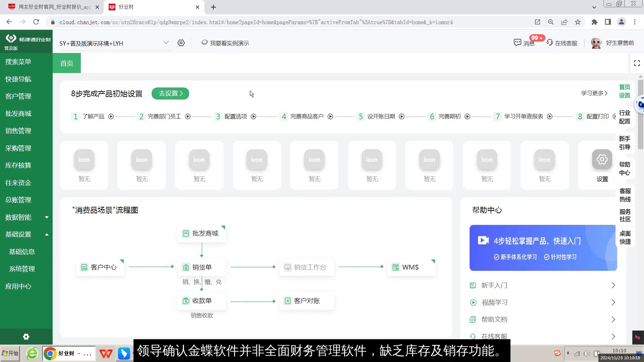The height and width of the screenshot is (362, 644).
Task: Open the 消息 notifications icon
Action: [518, 43]
